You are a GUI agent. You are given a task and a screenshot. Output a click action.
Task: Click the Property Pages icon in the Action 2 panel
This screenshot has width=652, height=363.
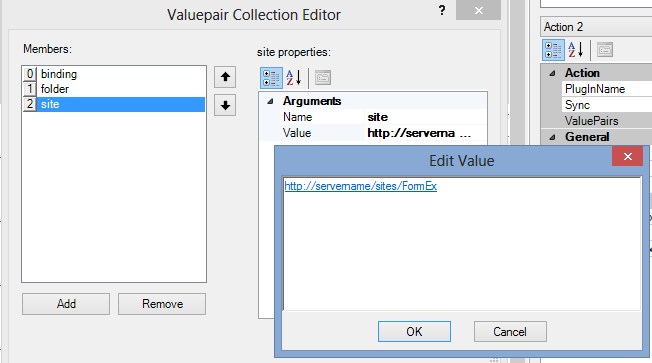coord(605,50)
